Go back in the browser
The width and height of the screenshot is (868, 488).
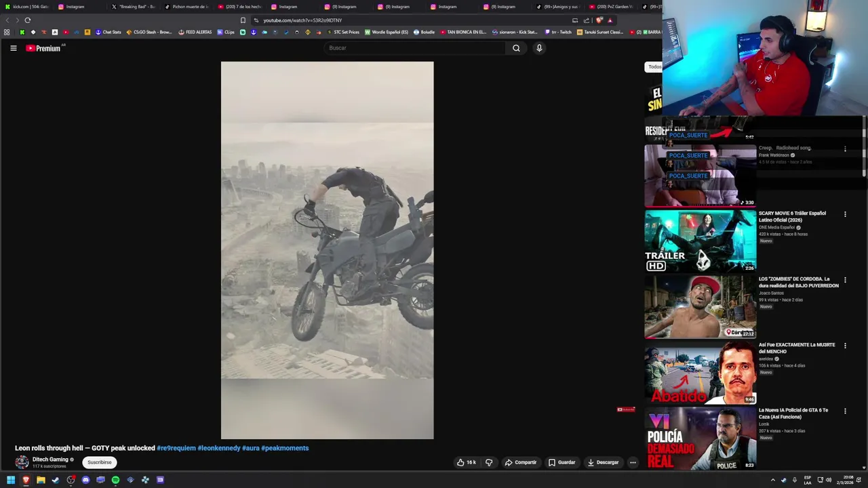point(7,20)
